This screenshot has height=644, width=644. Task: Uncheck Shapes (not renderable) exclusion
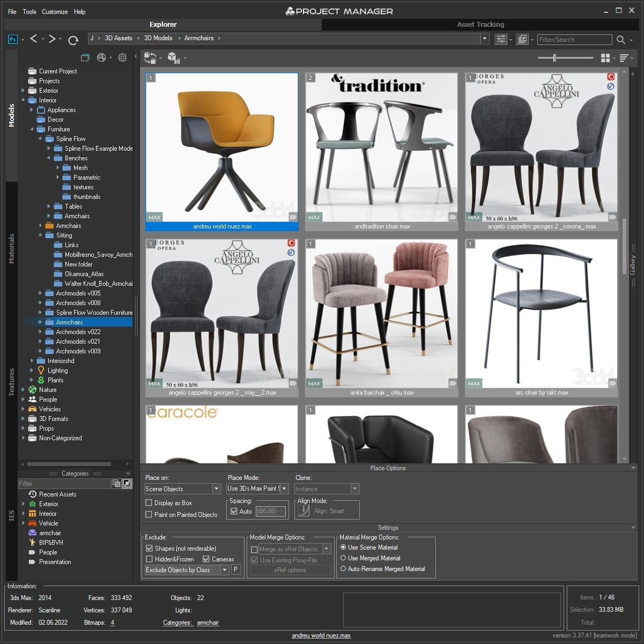click(149, 548)
